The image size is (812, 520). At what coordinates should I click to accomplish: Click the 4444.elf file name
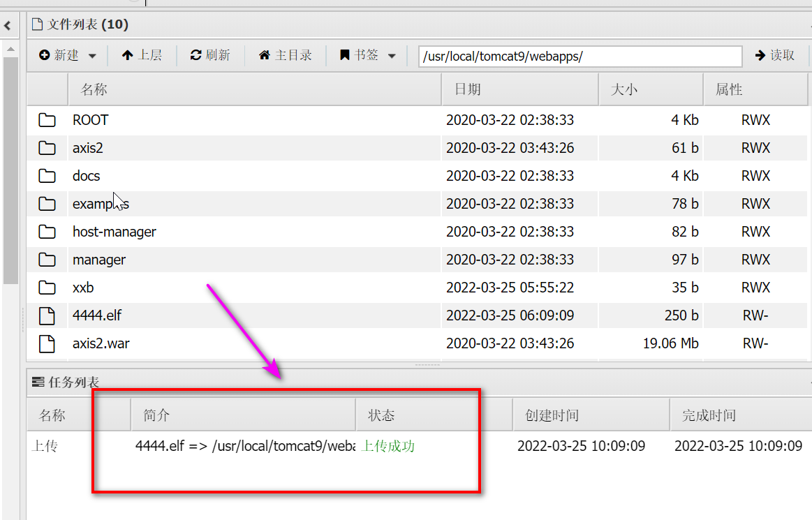click(97, 315)
